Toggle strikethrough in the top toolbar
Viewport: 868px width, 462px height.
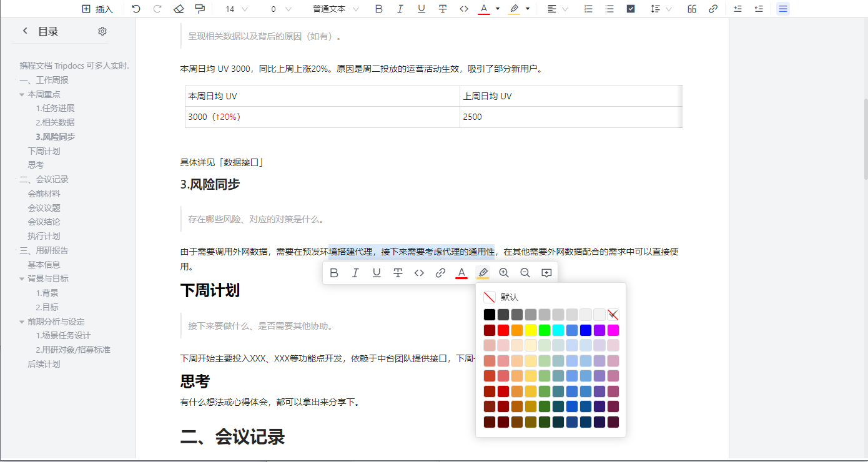[x=443, y=9]
